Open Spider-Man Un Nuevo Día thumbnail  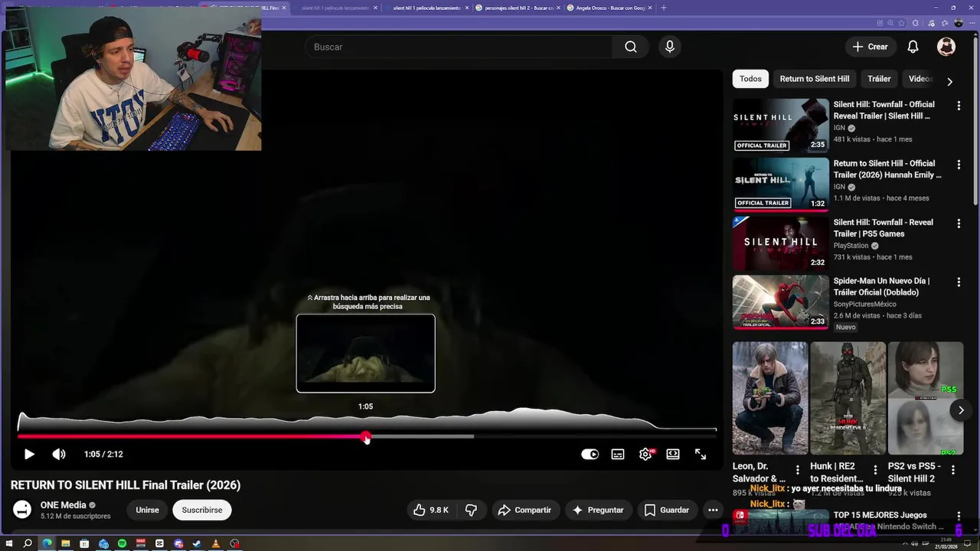(x=780, y=302)
